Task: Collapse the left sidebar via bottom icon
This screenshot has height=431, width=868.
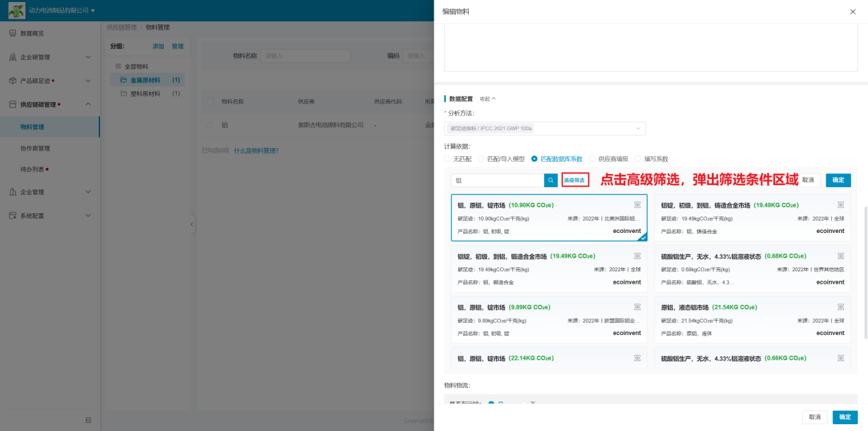Action: pos(88,420)
